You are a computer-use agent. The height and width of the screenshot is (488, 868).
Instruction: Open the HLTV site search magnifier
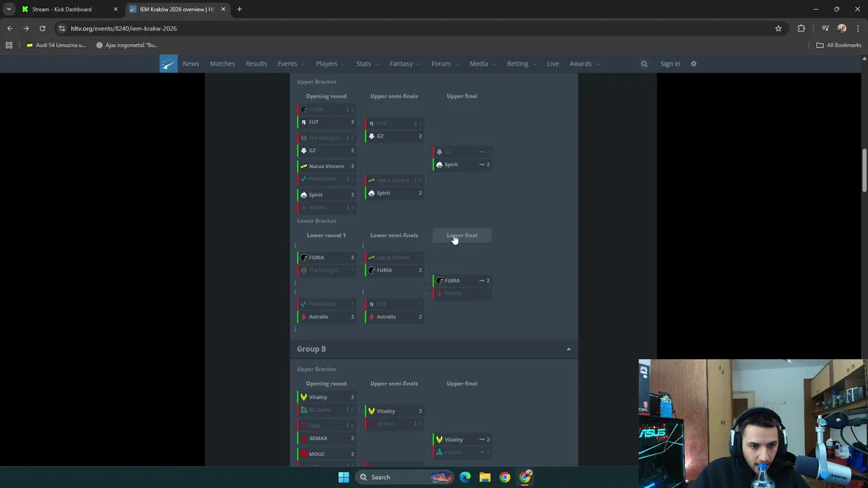pos(644,64)
